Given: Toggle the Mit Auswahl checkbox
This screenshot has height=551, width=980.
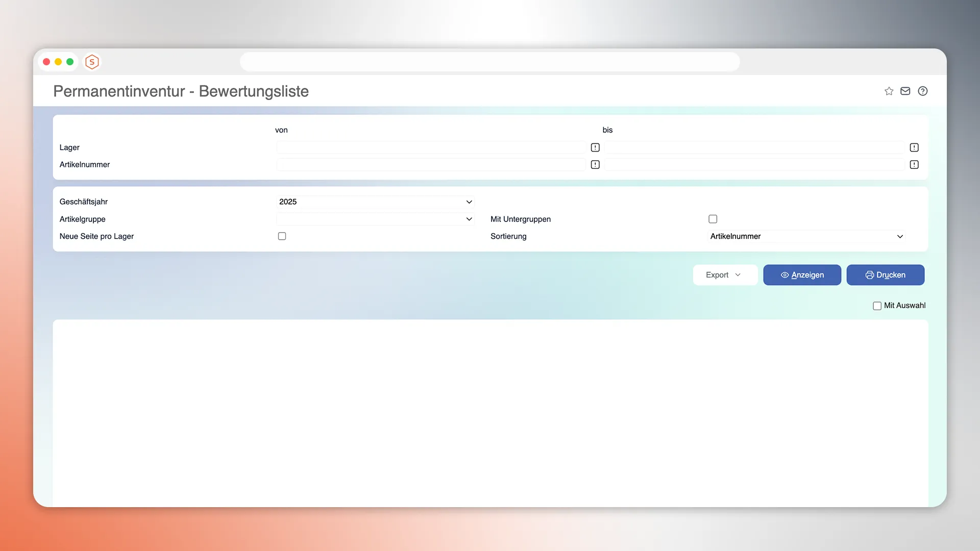Looking at the screenshot, I should point(877,306).
